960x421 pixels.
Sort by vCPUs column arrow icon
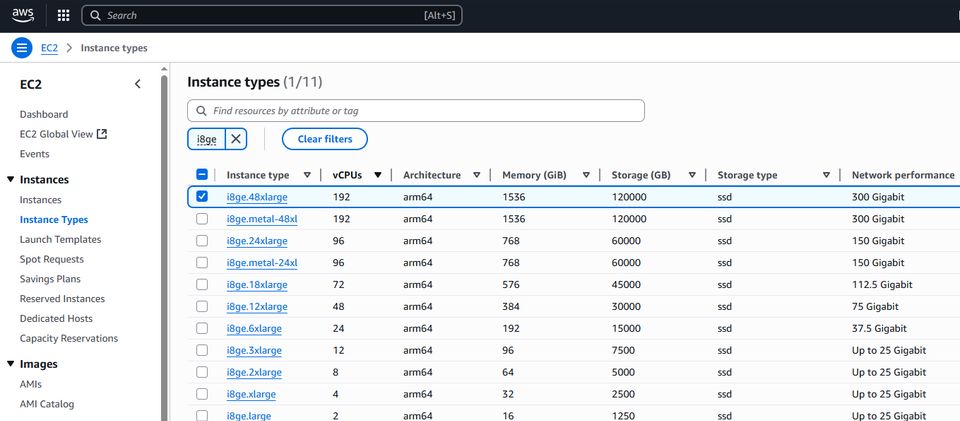377,175
